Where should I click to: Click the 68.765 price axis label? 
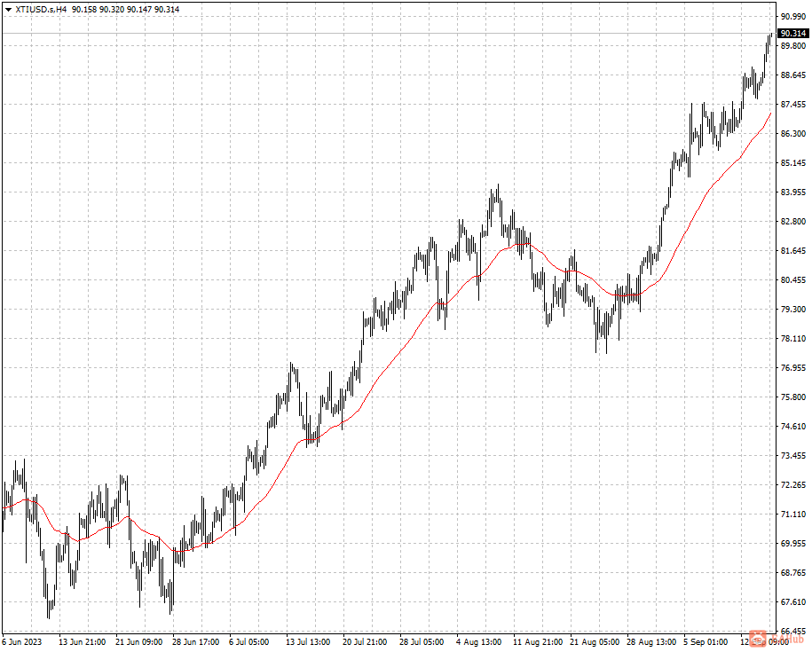792,573
